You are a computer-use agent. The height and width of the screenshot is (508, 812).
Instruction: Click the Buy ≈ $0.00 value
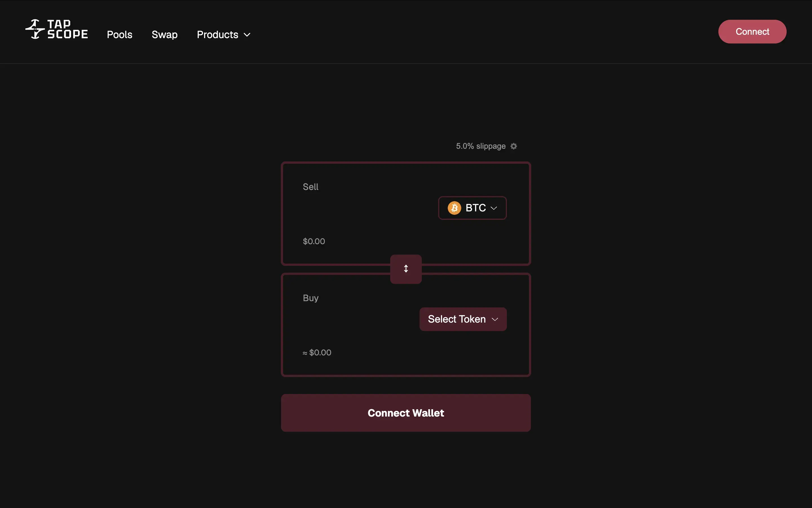[317, 352]
